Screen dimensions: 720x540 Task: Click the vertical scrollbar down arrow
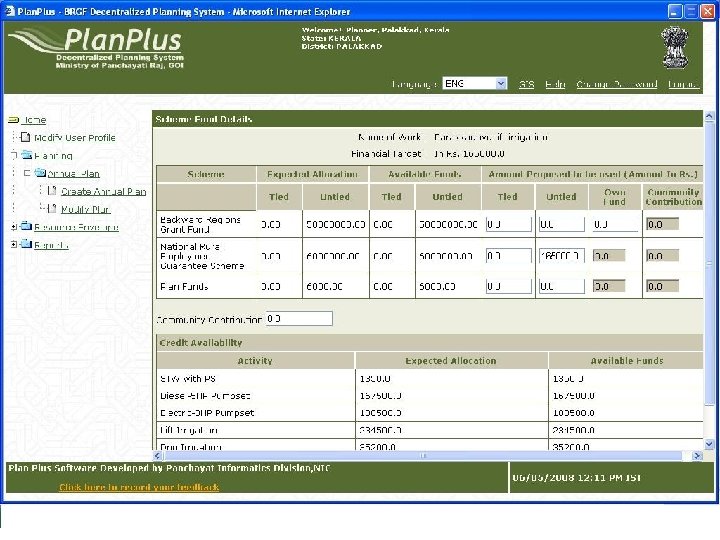coord(709,444)
